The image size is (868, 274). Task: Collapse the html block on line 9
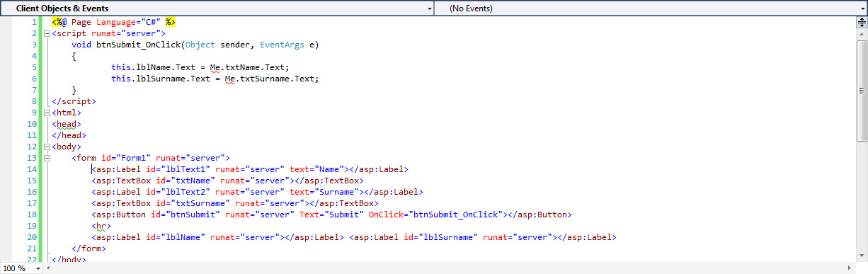click(x=47, y=113)
